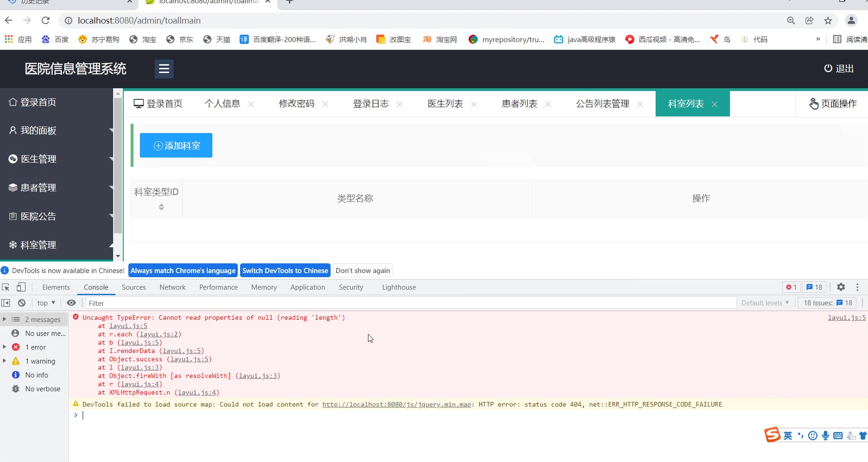
Task: Sort by 科室类型ID column arrows
Action: 161,207
